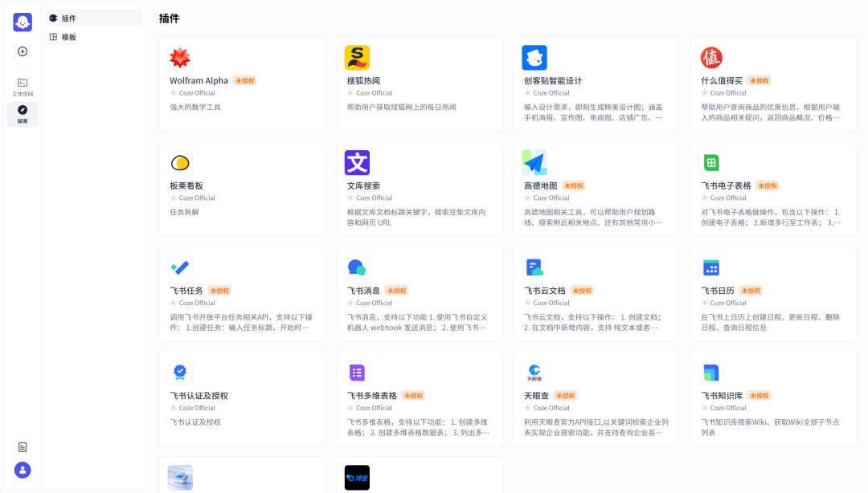
Task: Click the 天眼查 plugin icon
Action: pos(534,373)
